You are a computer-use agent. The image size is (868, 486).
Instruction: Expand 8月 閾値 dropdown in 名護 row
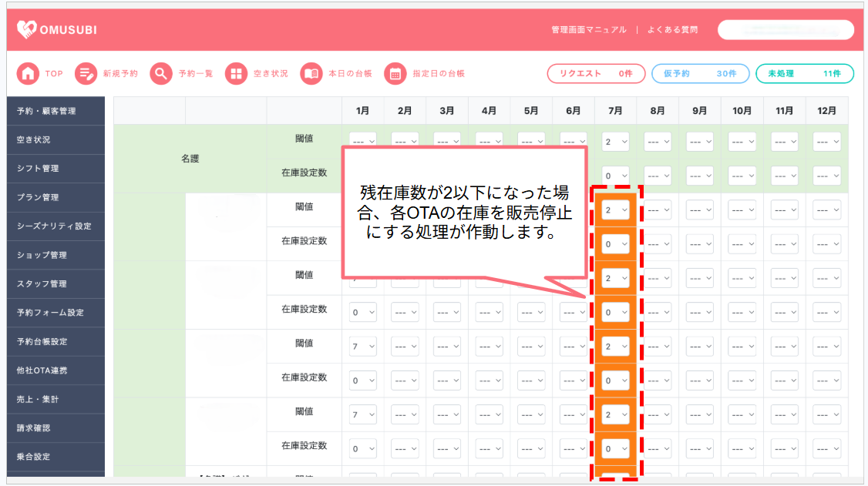(x=657, y=142)
